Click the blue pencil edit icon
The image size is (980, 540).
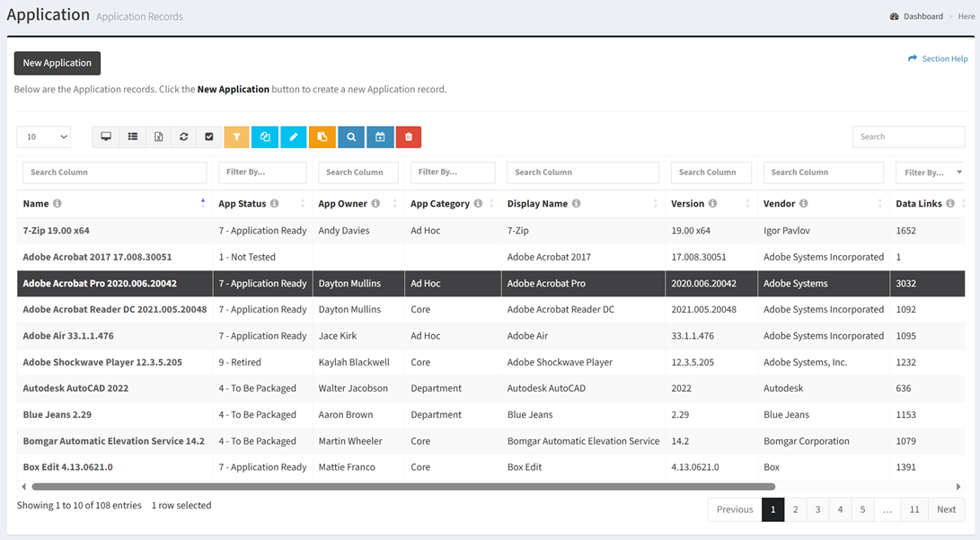point(294,137)
